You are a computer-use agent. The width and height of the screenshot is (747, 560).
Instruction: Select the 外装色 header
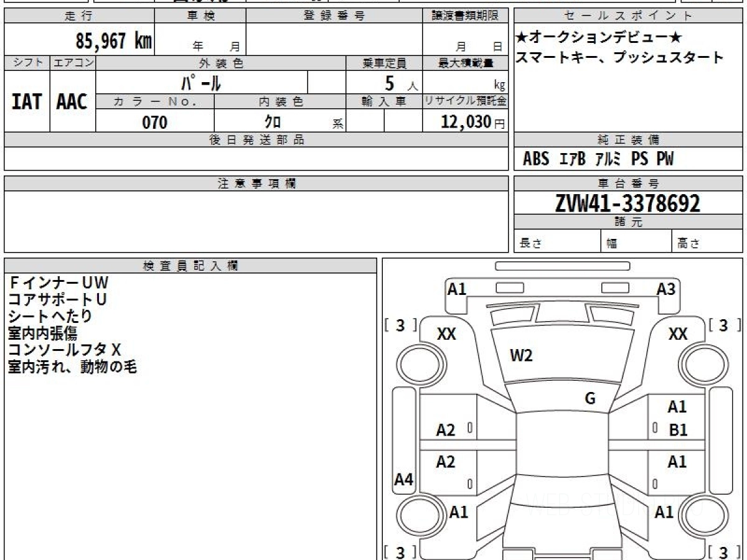(x=221, y=63)
